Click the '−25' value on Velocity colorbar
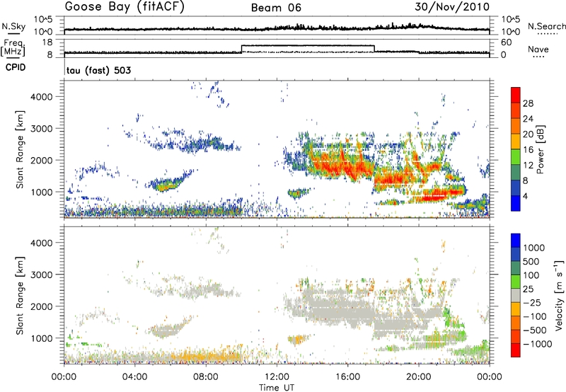 [x=532, y=303]
